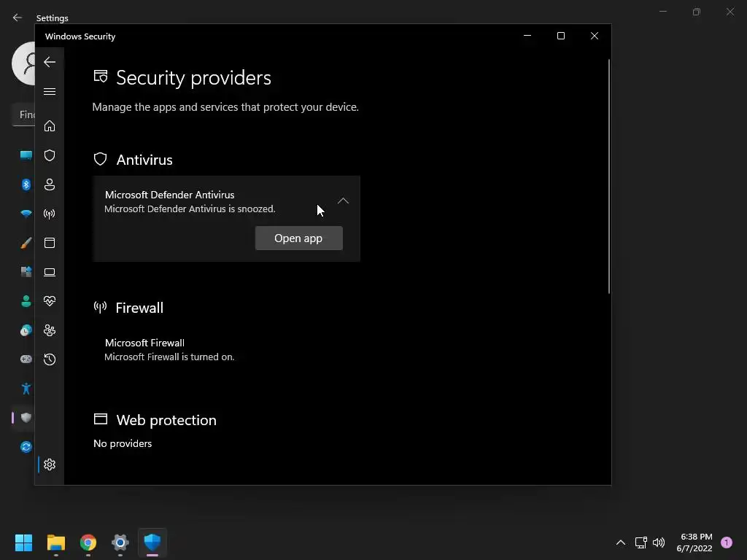
Task: Maximize the Windows Security window
Action: (x=561, y=36)
